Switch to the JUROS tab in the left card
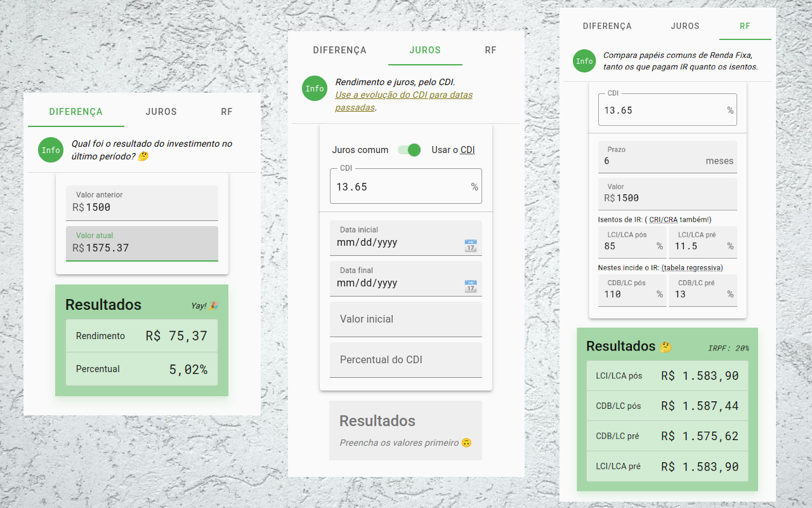The height and width of the screenshot is (508, 812). [161, 112]
